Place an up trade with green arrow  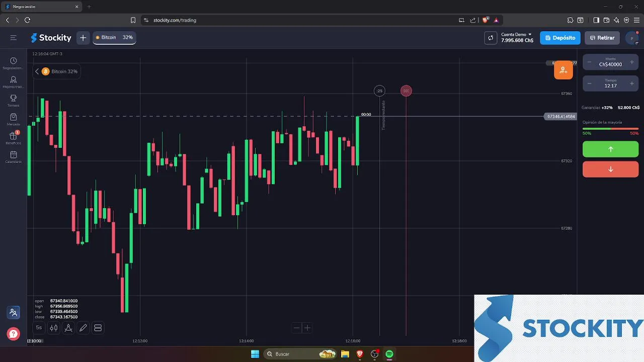pos(610,149)
